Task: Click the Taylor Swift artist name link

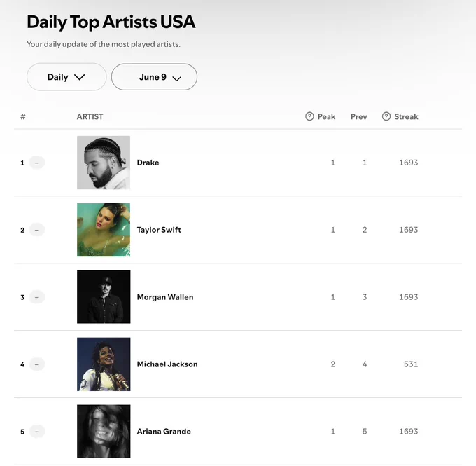Action: pos(159,230)
